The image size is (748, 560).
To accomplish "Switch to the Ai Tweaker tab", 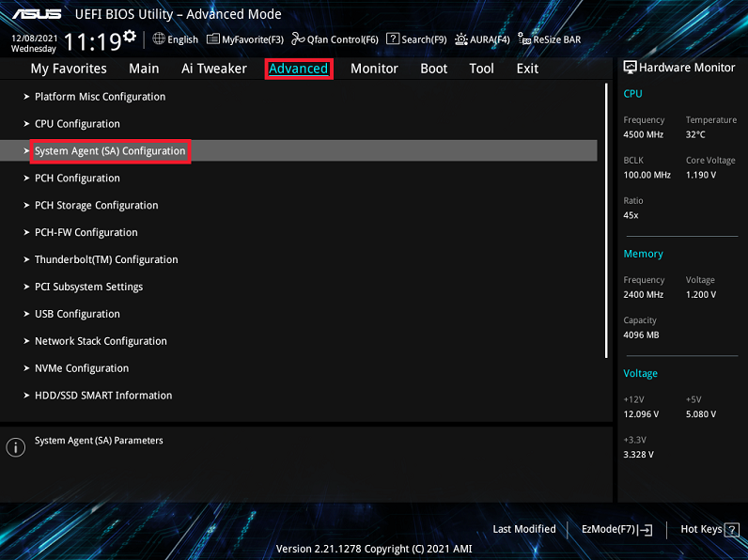I will [213, 69].
